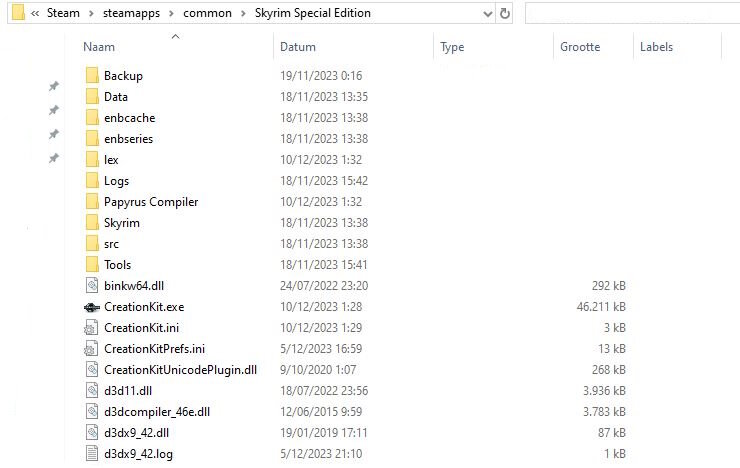Select the enbcache folder icon

(x=92, y=117)
